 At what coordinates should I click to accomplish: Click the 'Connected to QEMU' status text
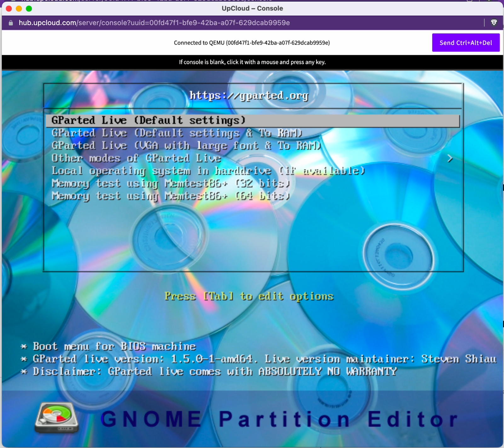click(252, 43)
